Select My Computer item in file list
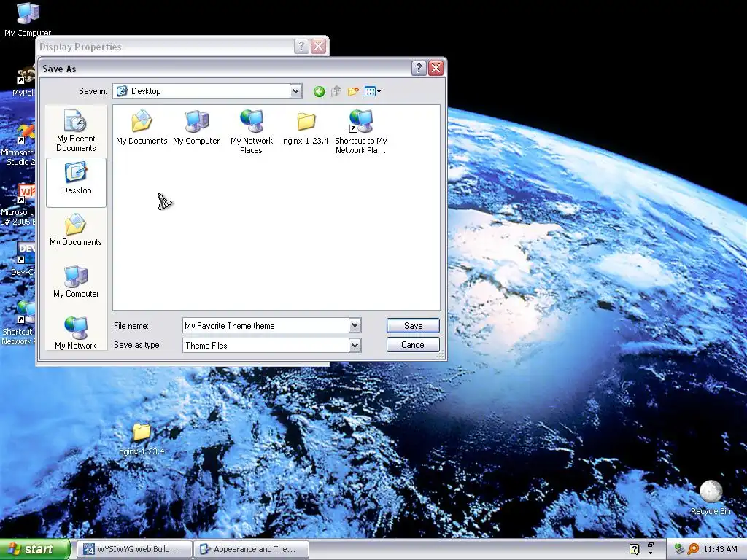This screenshot has width=747, height=560. pos(196,127)
